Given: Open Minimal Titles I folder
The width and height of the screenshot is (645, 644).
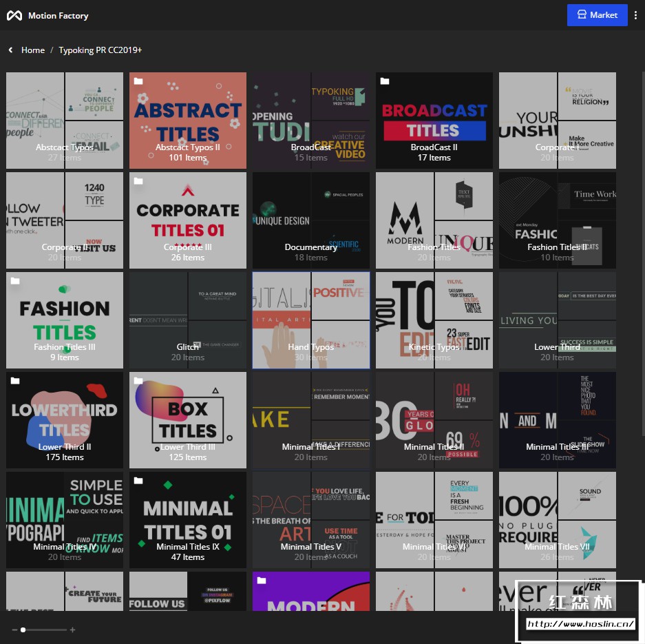Looking at the screenshot, I should click(x=311, y=420).
